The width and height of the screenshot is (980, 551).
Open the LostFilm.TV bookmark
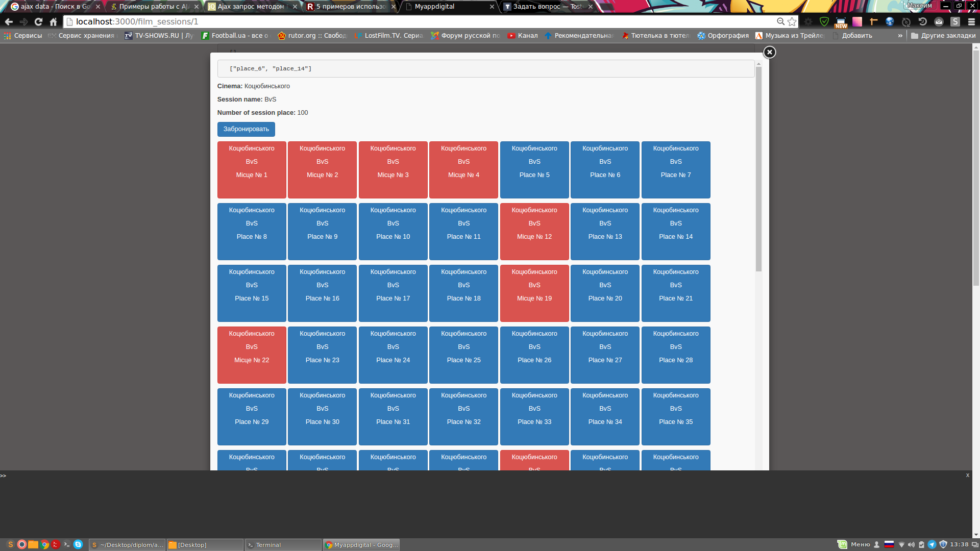tap(389, 36)
